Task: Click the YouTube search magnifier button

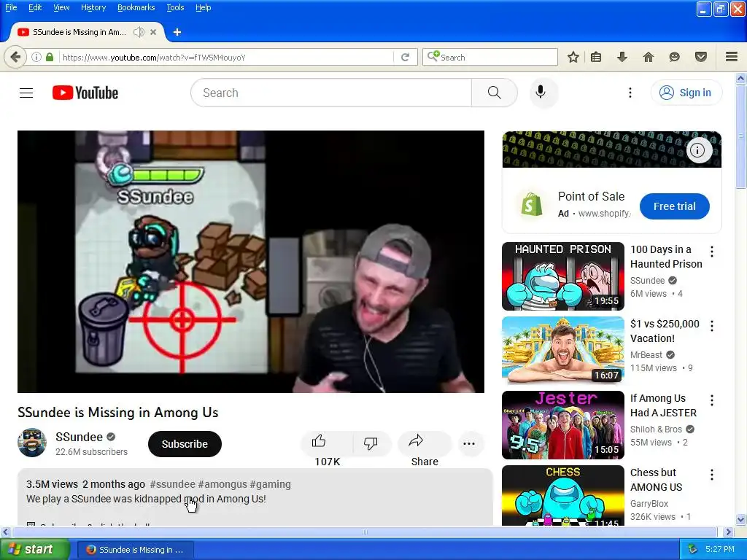Action: coord(494,93)
